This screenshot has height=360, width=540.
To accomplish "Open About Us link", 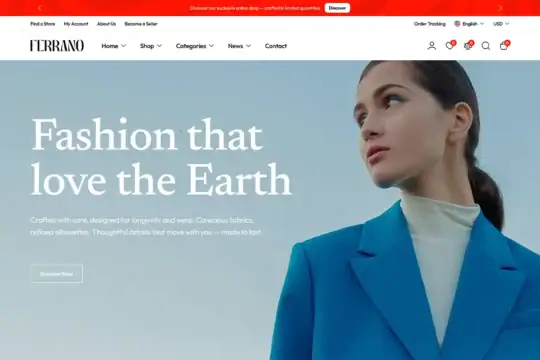I will pos(106,24).
